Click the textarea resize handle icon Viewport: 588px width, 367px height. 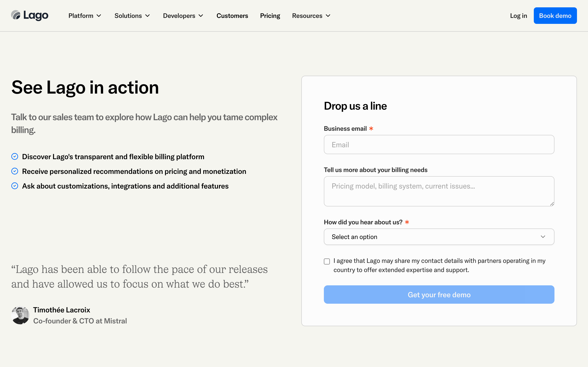(552, 204)
